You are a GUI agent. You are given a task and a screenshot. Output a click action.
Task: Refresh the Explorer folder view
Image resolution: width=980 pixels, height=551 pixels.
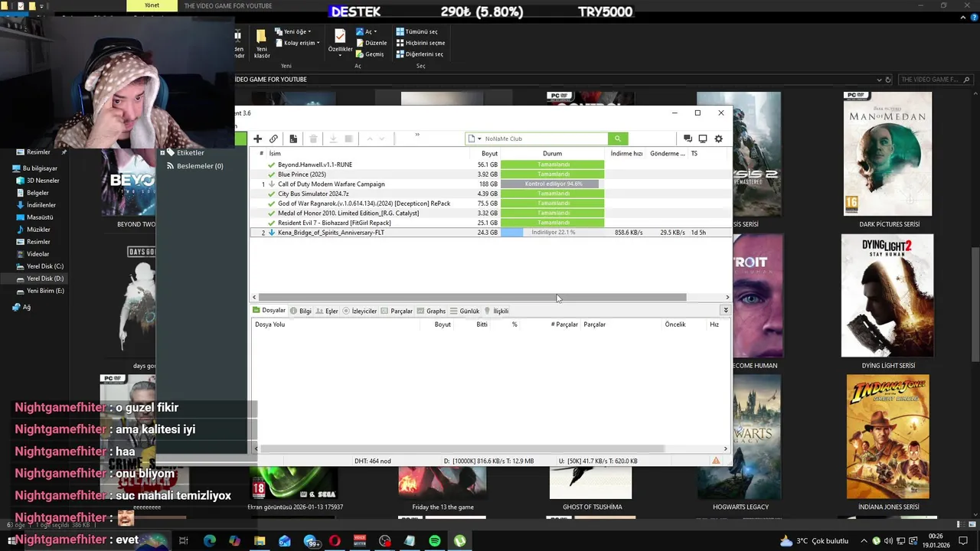[888, 80]
